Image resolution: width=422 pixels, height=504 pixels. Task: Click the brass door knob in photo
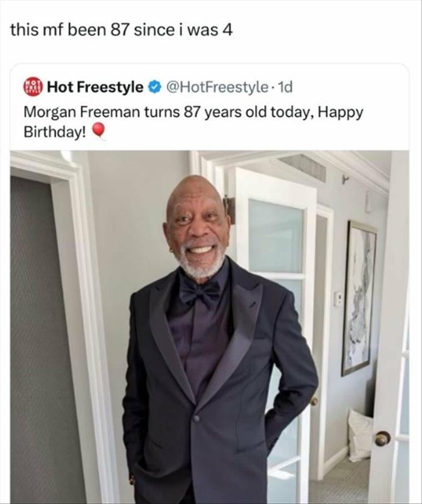tap(382, 438)
